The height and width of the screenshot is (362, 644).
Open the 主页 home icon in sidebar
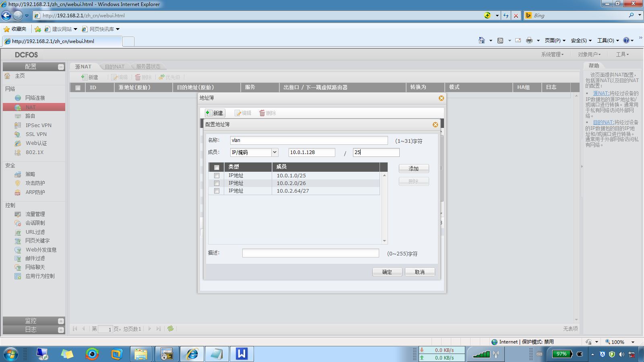pyautogui.click(x=7, y=76)
